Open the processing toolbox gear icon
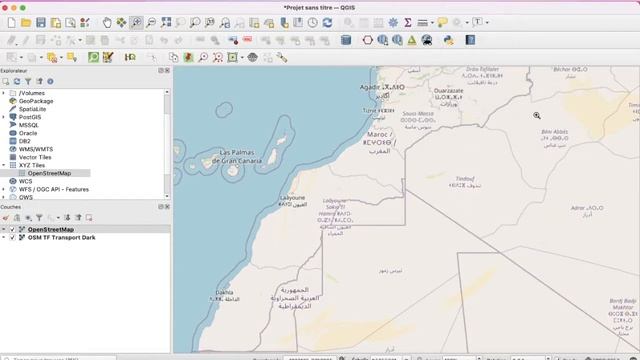Viewport: 640px width, 360px height. pyautogui.click(x=393, y=22)
